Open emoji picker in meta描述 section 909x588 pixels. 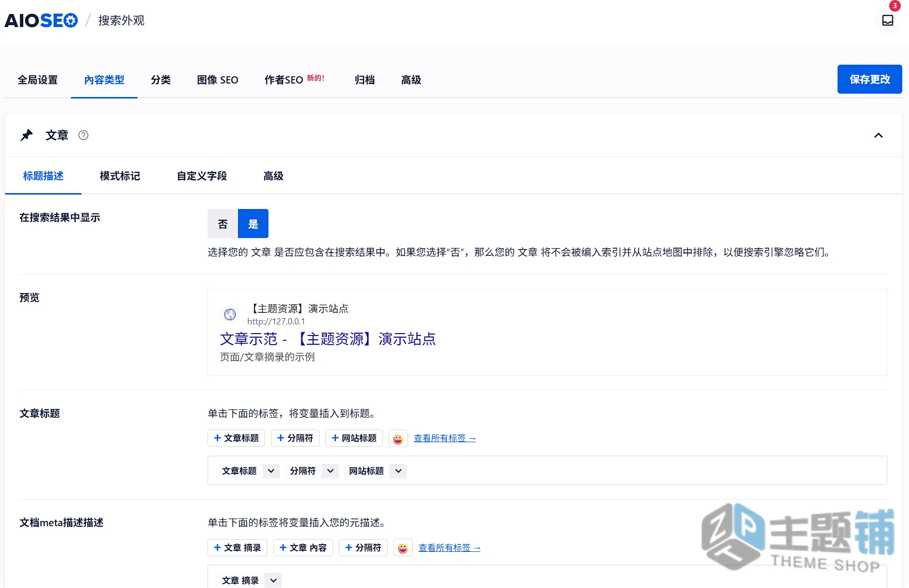click(403, 548)
